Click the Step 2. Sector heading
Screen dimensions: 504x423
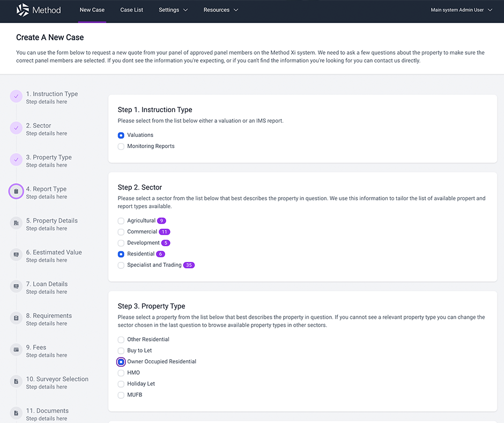pyautogui.click(x=140, y=187)
